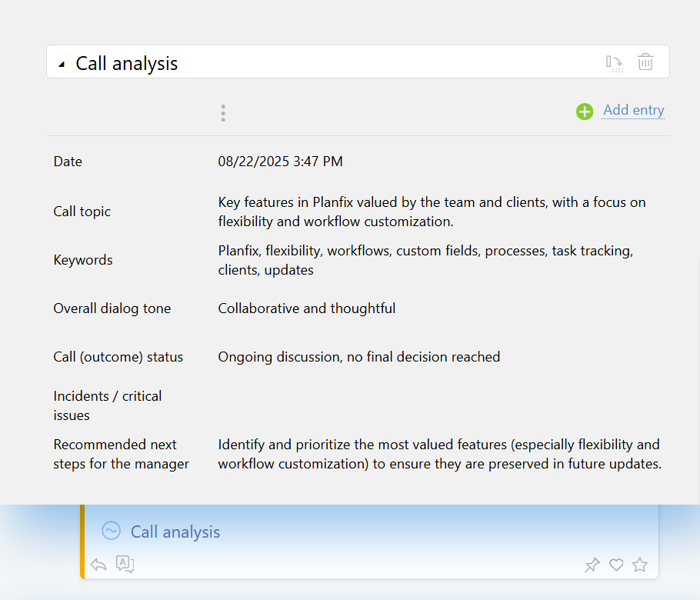Click the Recommended next steps label

pyautogui.click(x=122, y=454)
